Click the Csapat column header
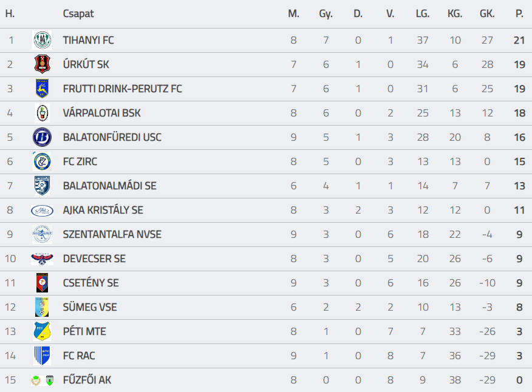The width and height of the screenshot is (532, 392). [x=78, y=13]
